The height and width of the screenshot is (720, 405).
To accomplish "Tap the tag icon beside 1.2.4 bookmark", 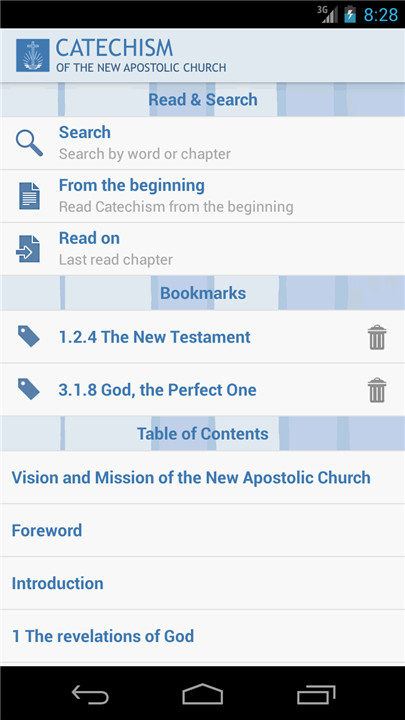I will (x=28, y=337).
